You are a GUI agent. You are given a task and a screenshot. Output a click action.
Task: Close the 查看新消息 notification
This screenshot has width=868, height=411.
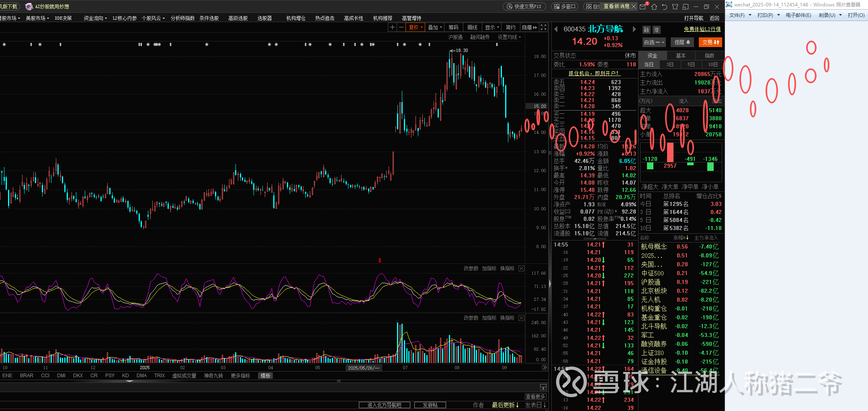coord(634,6)
